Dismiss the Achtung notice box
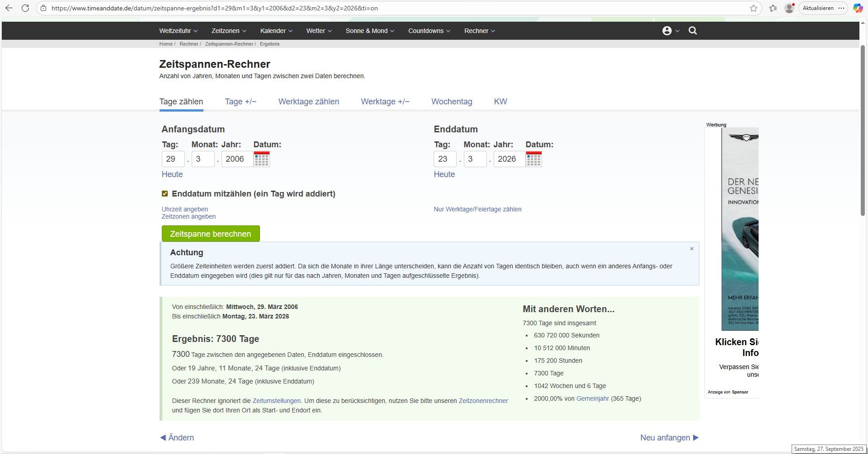The height and width of the screenshot is (454, 868). point(691,249)
